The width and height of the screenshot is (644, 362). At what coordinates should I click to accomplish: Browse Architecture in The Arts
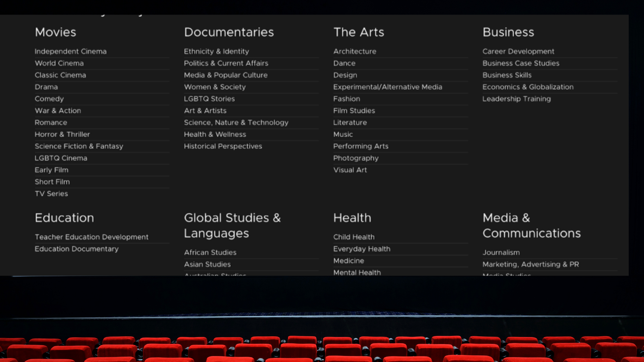click(x=354, y=51)
